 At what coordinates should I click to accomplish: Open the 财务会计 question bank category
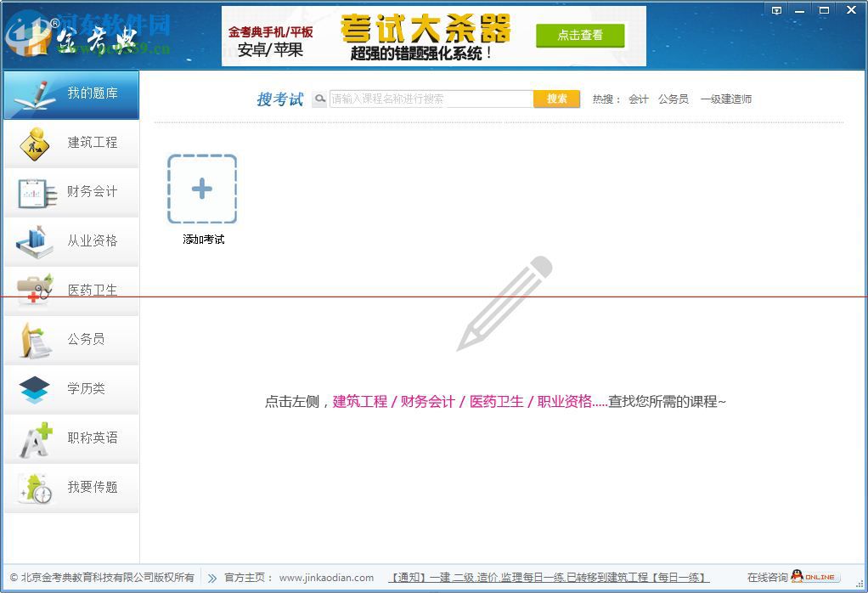(70, 192)
